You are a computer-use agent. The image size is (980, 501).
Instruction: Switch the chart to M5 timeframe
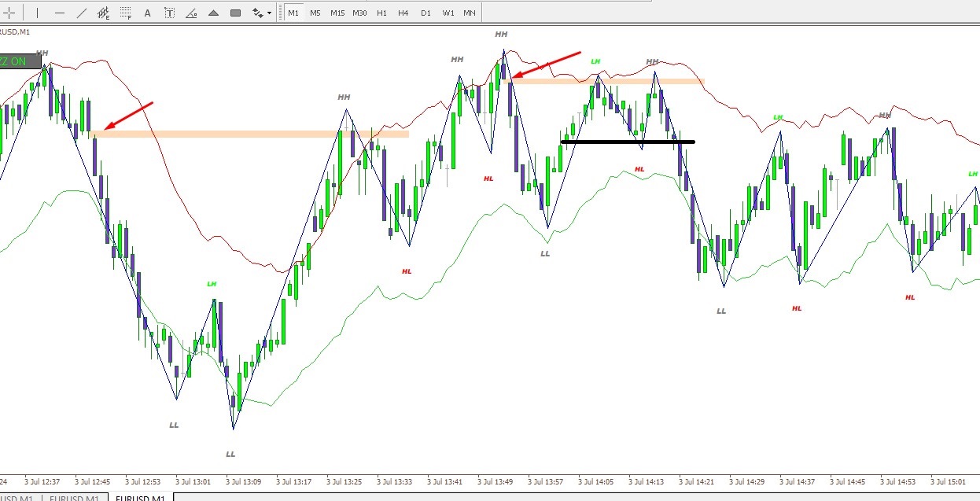315,13
